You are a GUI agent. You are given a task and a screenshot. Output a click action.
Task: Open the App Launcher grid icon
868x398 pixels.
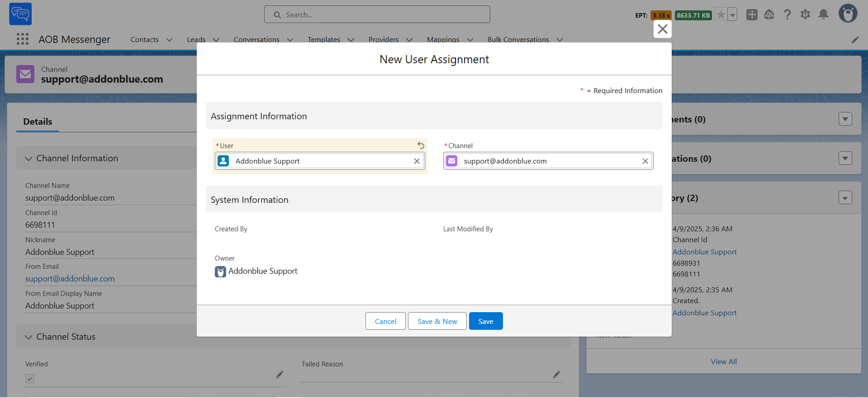(x=23, y=39)
